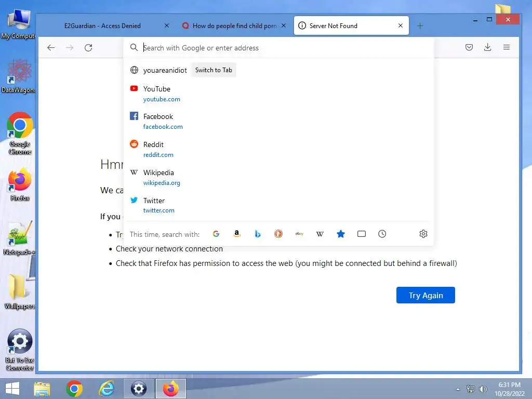The height and width of the screenshot is (399, 532).
Task: Open the Pocket save icon
Action: (x=469, y=47)
